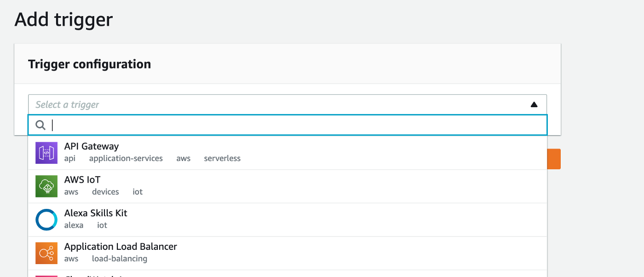The width and height of the screenshot is (644, 277).
Task: Collapse the Select a trigger dropdown arrow
Action: click(x=534, y=104)
